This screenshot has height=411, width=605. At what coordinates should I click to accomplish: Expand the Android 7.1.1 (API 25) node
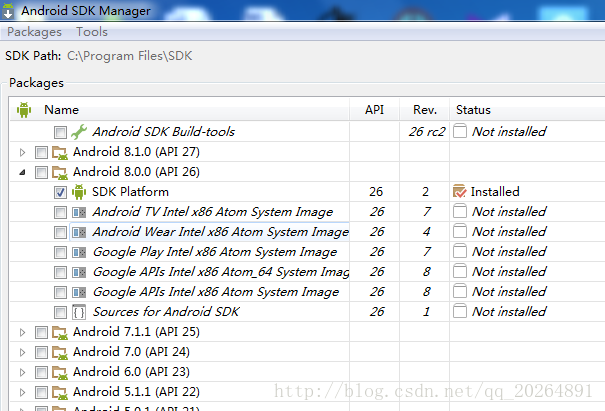pos(22,332)
